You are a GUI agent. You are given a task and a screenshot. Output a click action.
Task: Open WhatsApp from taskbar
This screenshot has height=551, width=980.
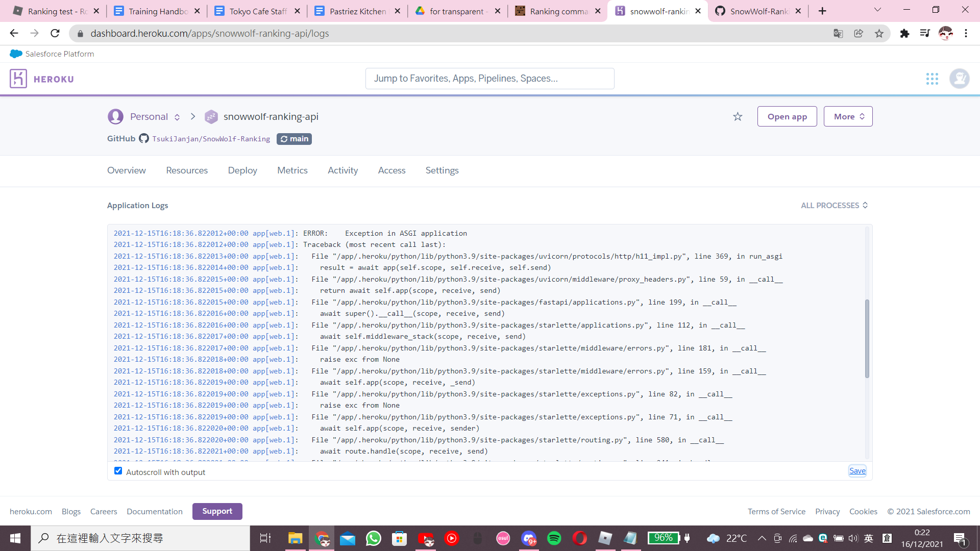[x=373, y=538]
